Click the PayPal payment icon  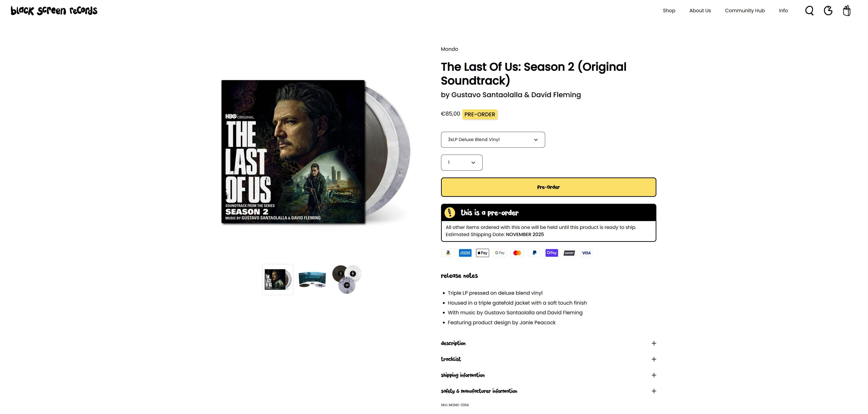535,253
